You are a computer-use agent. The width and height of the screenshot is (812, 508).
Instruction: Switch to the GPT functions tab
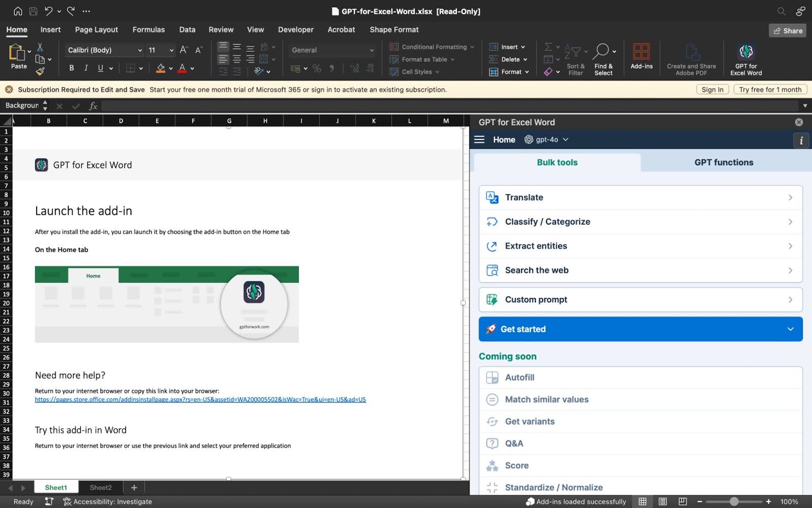click(x=723, y=163)
